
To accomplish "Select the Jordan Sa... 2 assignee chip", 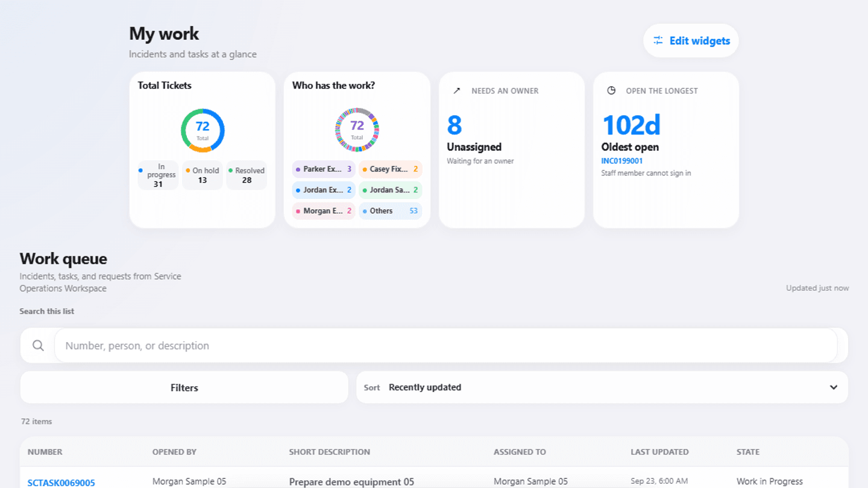I will click(390, 190).
